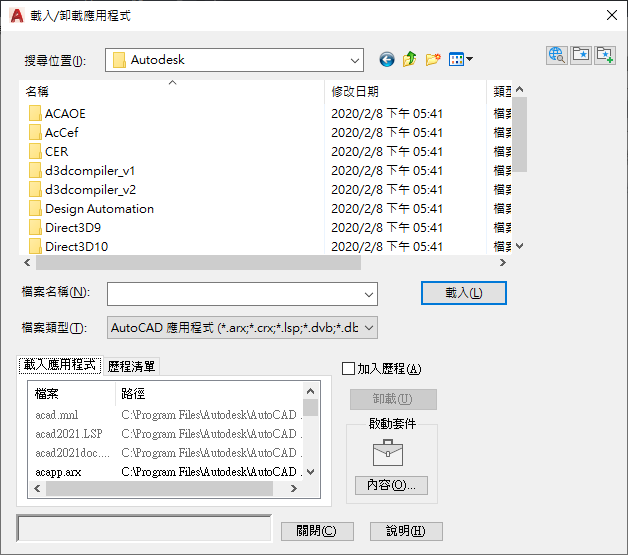Sort by the 名稱 column header

click(x=171, y=92)
